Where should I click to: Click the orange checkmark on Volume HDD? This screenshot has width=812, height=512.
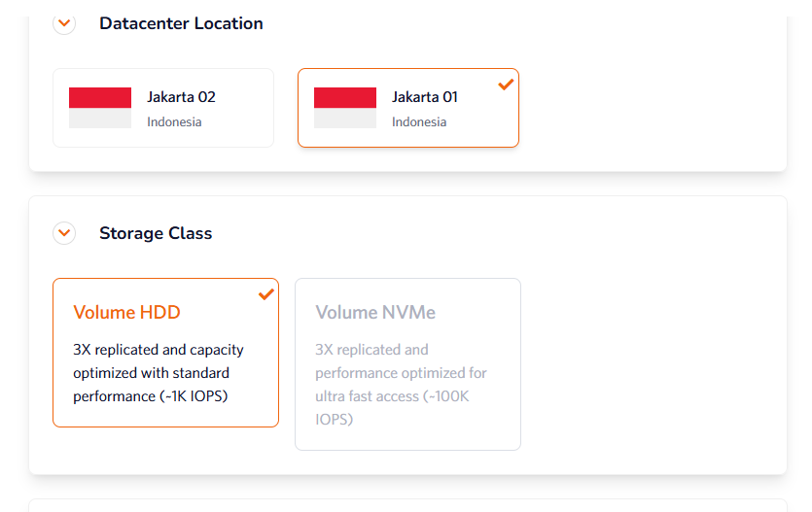pos(265,294)
